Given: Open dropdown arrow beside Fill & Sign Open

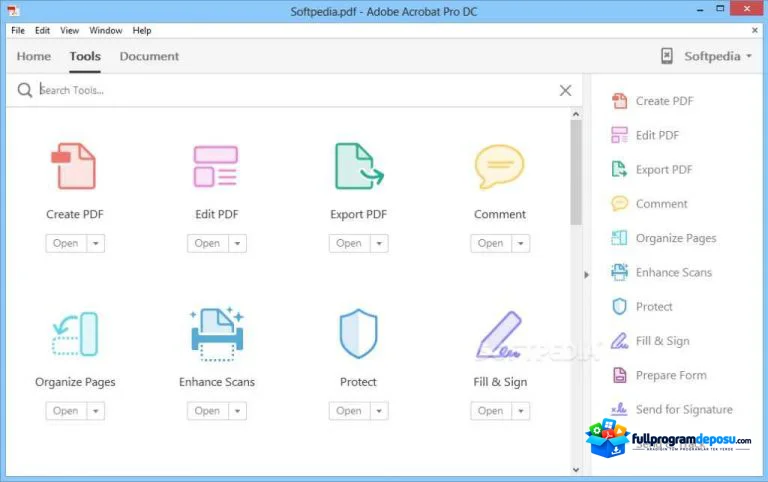Looking at the screenshot, I should pyautogui.click(x=521, y=411).
